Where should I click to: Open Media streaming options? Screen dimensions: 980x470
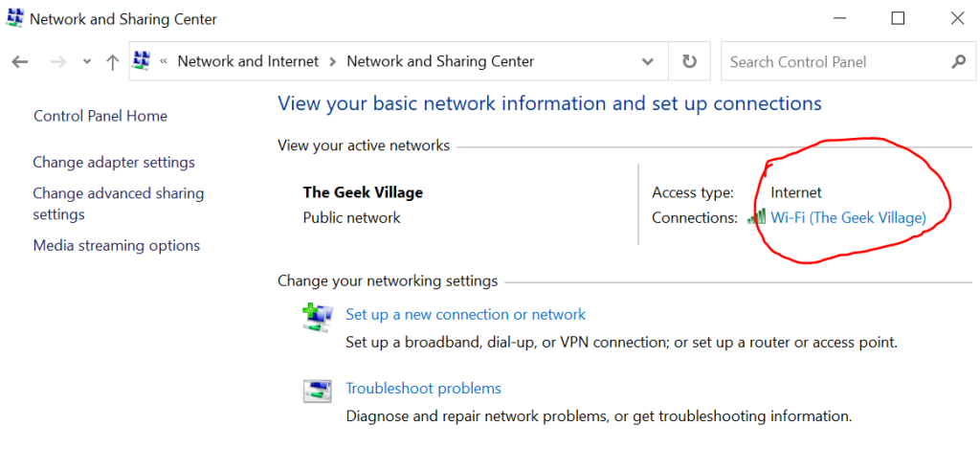[117, 245]
